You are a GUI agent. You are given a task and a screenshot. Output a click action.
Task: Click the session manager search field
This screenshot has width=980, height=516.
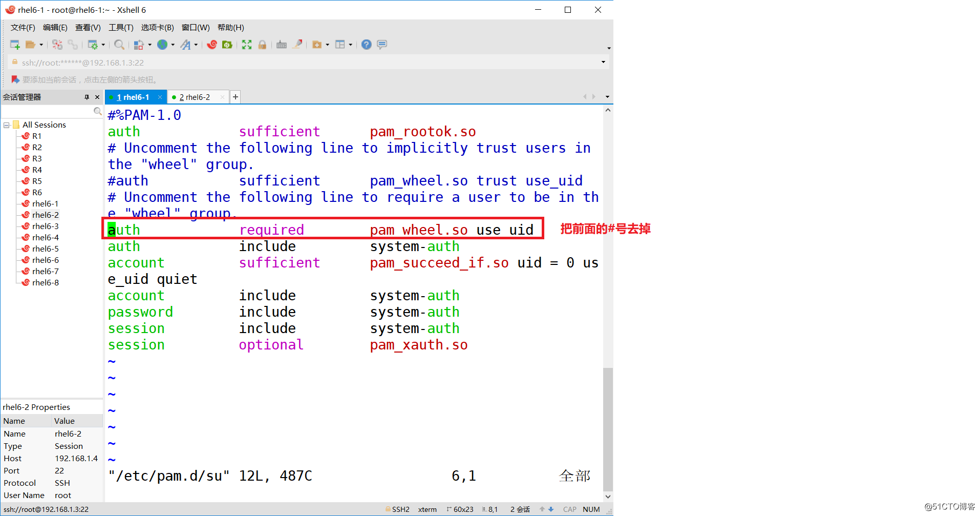tap(47, 111)
